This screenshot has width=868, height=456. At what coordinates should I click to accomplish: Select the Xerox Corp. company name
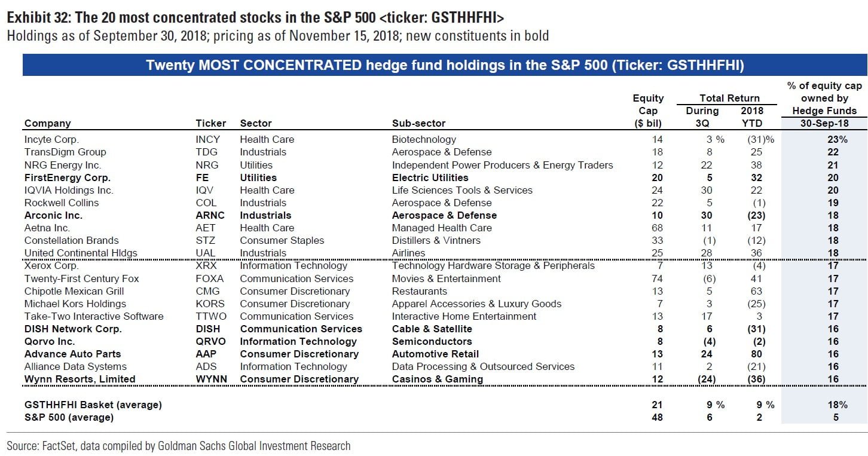coord(51,265)
